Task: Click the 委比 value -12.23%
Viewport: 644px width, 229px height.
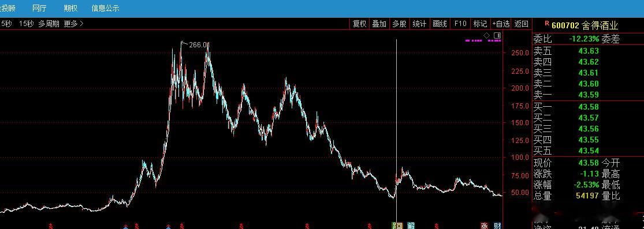Action: [583, 39]
